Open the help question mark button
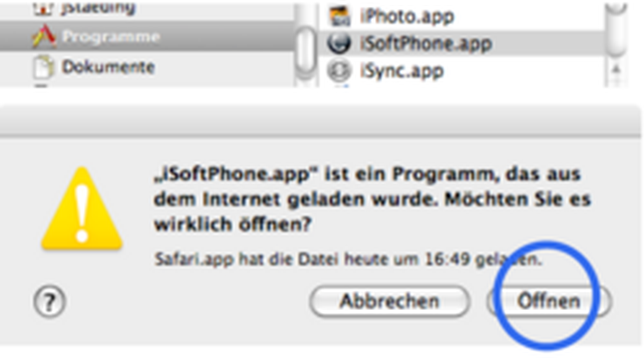 pyautogui.click(x=50, y=302)
